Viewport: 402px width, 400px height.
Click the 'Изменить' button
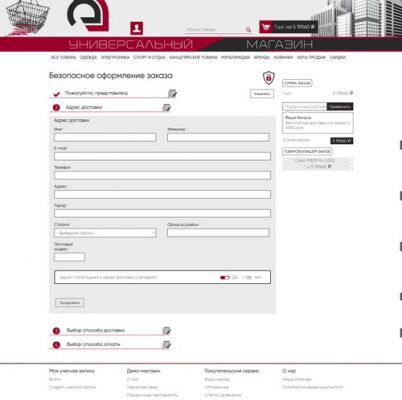click(x=262, y=94)
